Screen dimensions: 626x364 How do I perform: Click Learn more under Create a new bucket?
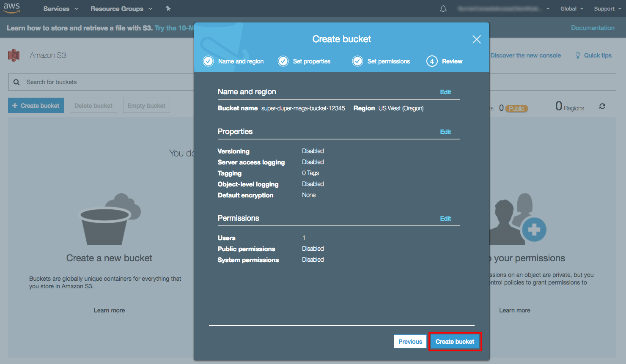coord(109,310)
